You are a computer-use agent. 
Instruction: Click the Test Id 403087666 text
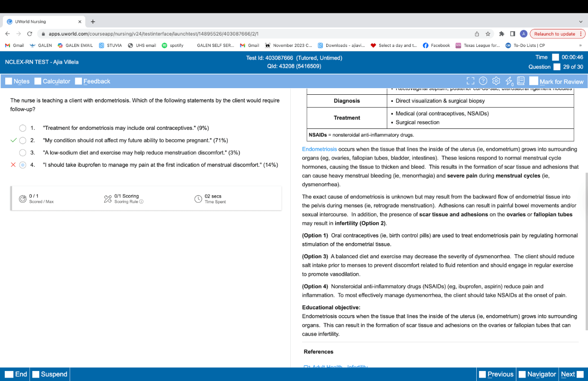[x=294, y=58]
